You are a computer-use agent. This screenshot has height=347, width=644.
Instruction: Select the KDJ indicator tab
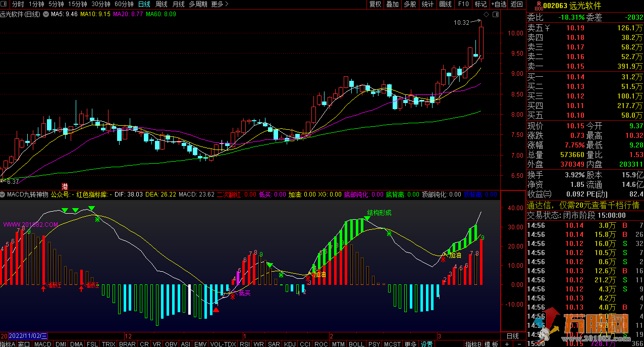pos(290,343)
